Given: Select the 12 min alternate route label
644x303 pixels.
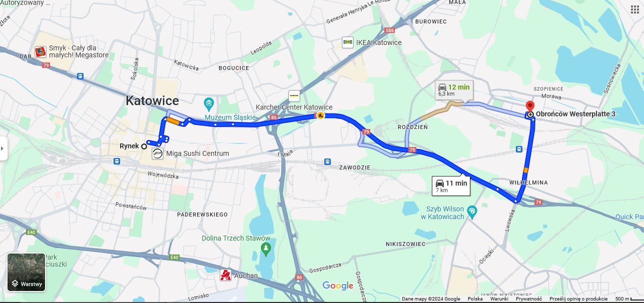Looking at the screenshot, I should (454, 90).
